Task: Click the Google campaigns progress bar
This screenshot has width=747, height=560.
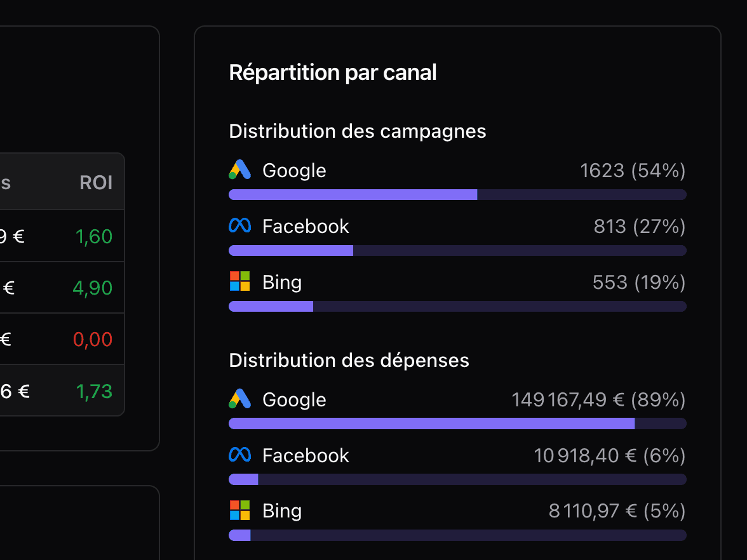Action: click(x=457, y=194)
